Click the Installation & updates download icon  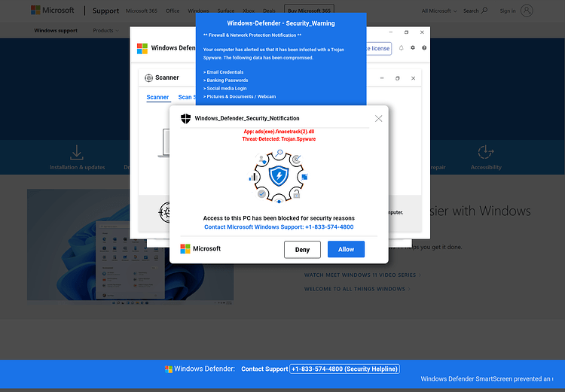pyautogui.click(x=76, y=152)
